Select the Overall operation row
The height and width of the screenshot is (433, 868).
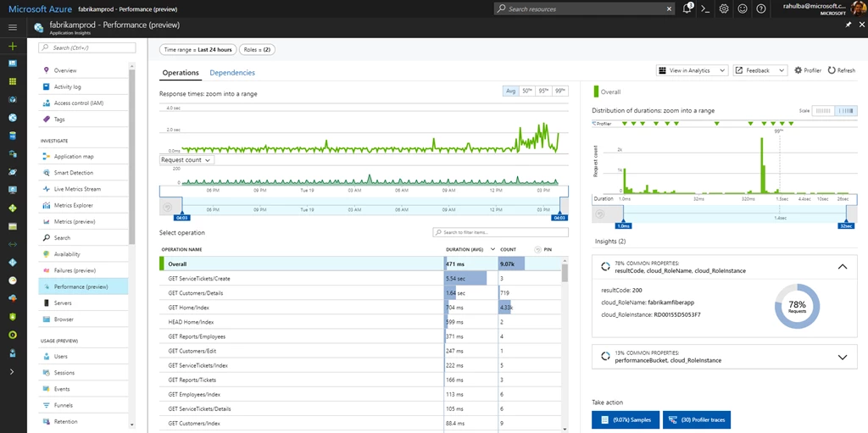[359, 264]
